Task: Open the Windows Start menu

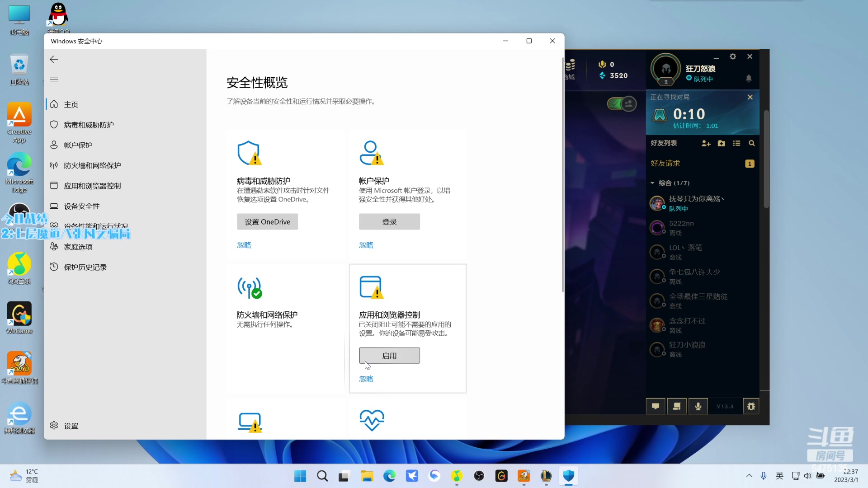Action: pyautogui.click(x=300, y=476)
